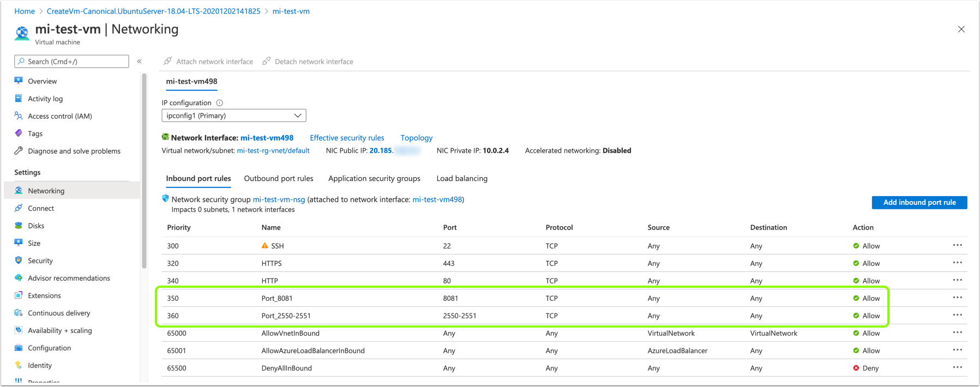
Task: Collapse the sidebar with double chevron
Action: [x=140, y=62]
